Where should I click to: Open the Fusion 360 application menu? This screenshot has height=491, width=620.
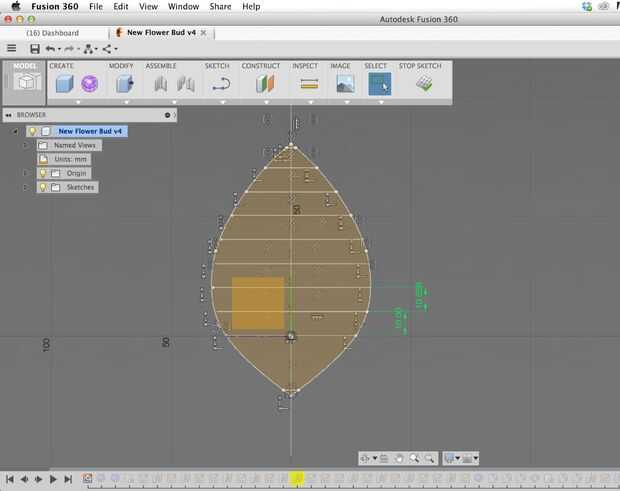pyautogui.click(x=55, y=6)
